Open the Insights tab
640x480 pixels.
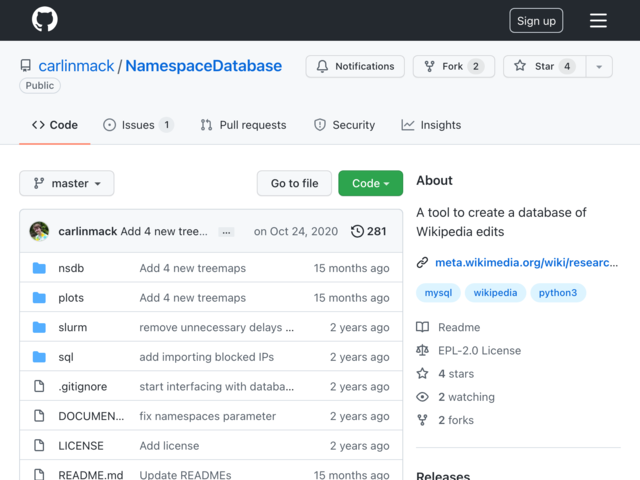tap(431, 125)
